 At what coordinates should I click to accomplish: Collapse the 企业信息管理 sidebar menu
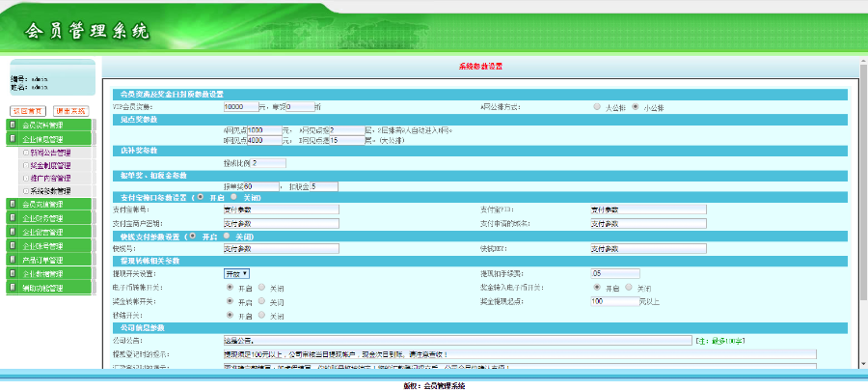pos(49,139)
